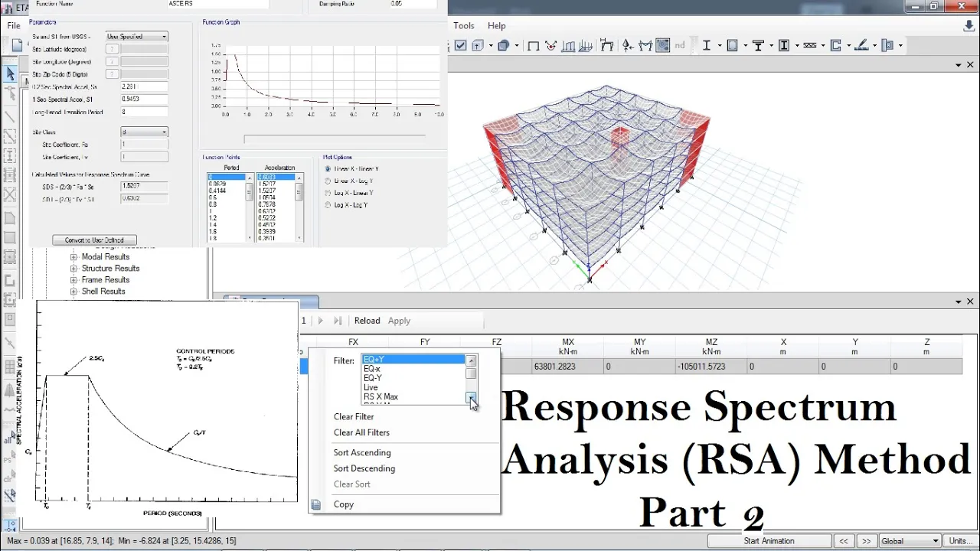The image size is (980, 551).
Task: Click the column strip icon at toolbar end
Action: pyautogui.click(x=888, y=45)
